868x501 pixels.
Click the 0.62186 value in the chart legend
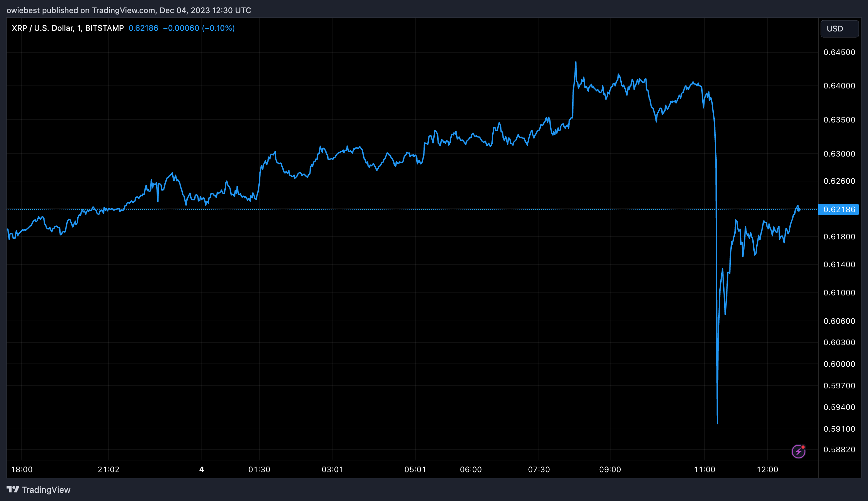coord(143,28)
